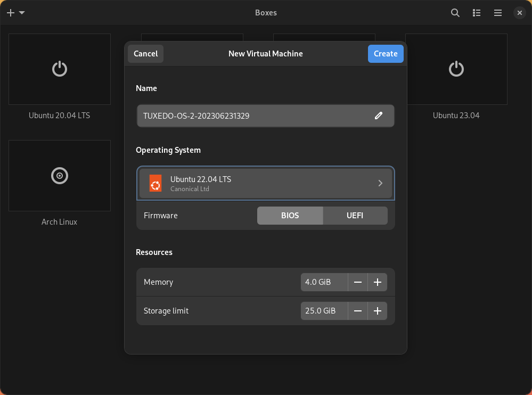Click the Ubuntu 20.04 LTS label

tap(59, 116)
